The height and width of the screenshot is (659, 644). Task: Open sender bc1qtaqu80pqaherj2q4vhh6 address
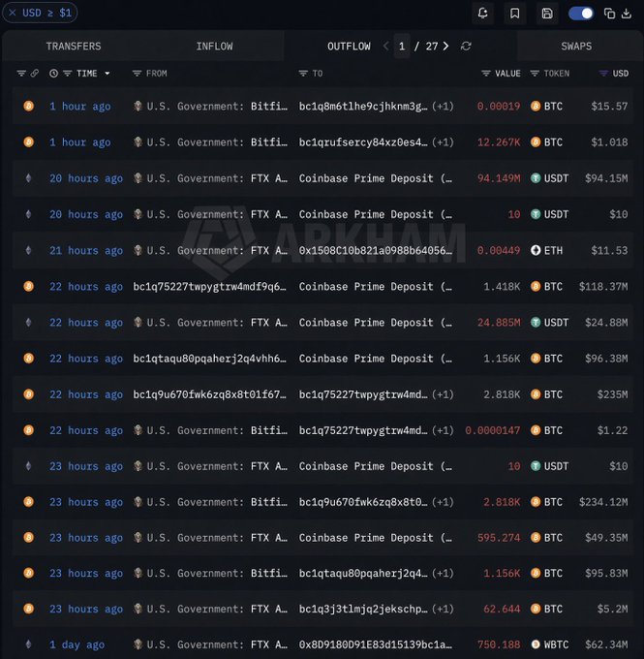(209, 359)
